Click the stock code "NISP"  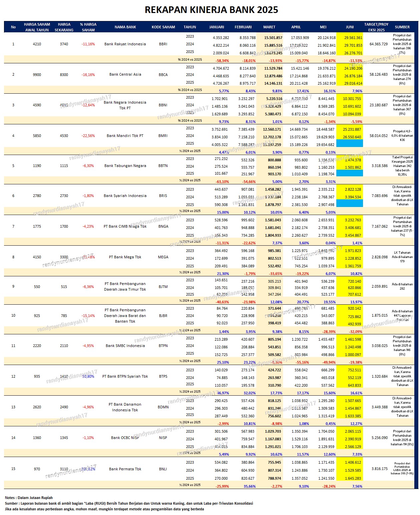click(163, 438)
